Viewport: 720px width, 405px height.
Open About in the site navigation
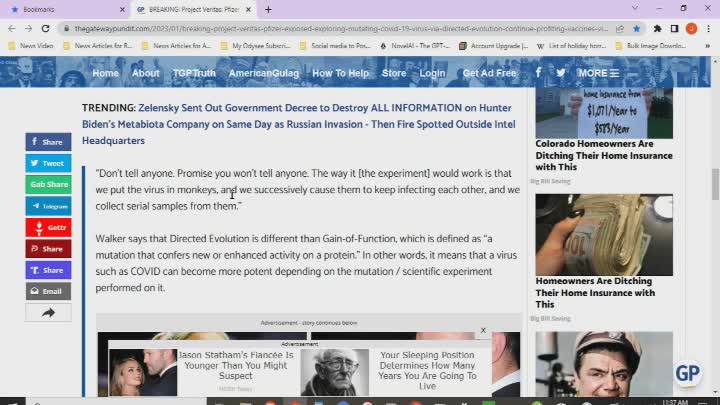(x=146, y=73)
